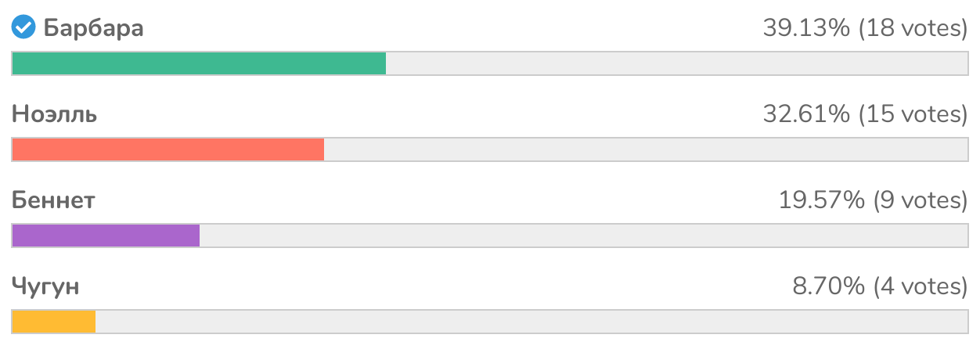
Task: Click the 19.57% percentage value
Action: coord(820,201)
